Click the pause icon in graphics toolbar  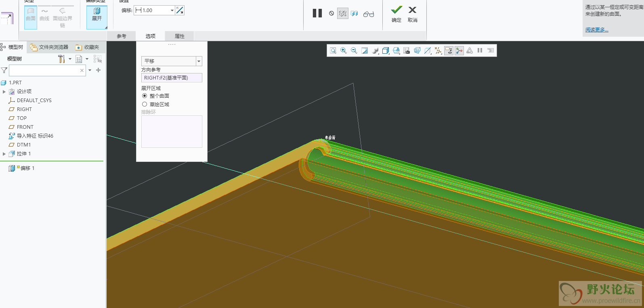[480, 50]
